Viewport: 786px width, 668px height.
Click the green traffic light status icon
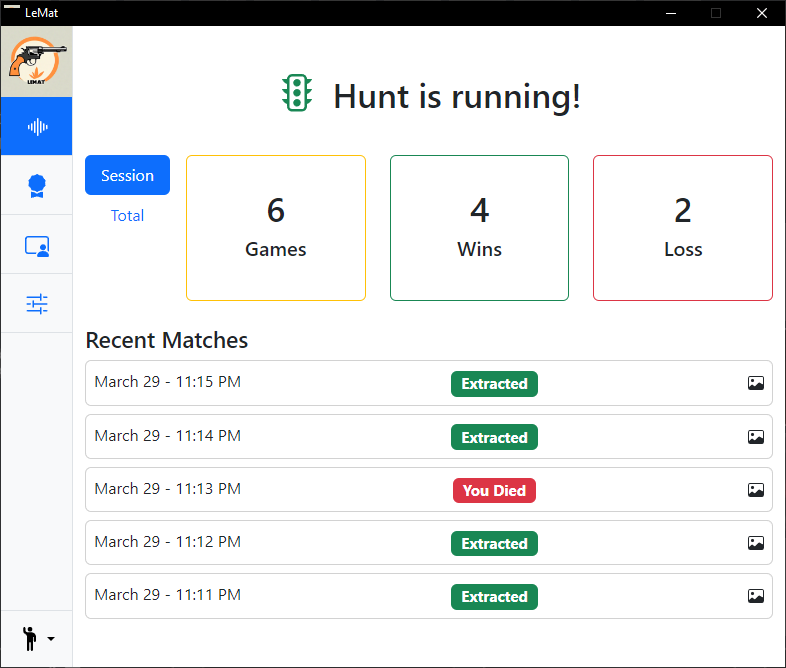297,93
